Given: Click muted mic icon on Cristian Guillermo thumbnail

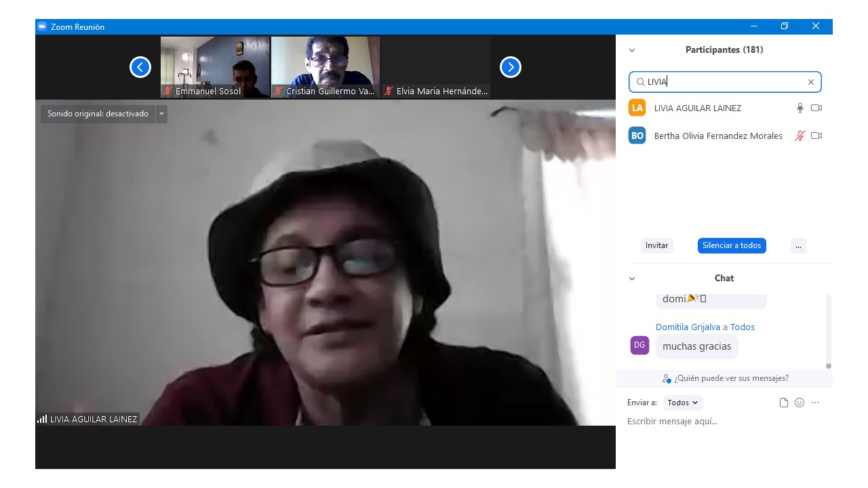Looking at the screenshot, I should point(278,91).
